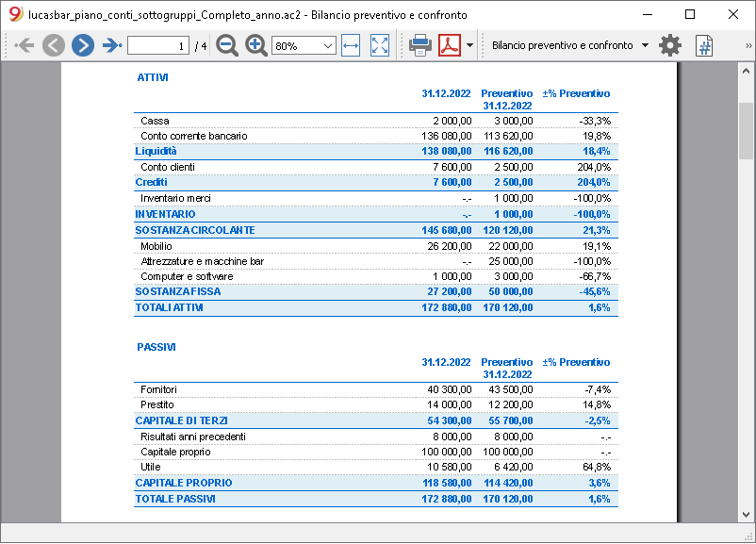Click the Banana app logo in title bar
This screenshot has height=544, width=756.
pyautogui.click(x=16, y=14)
